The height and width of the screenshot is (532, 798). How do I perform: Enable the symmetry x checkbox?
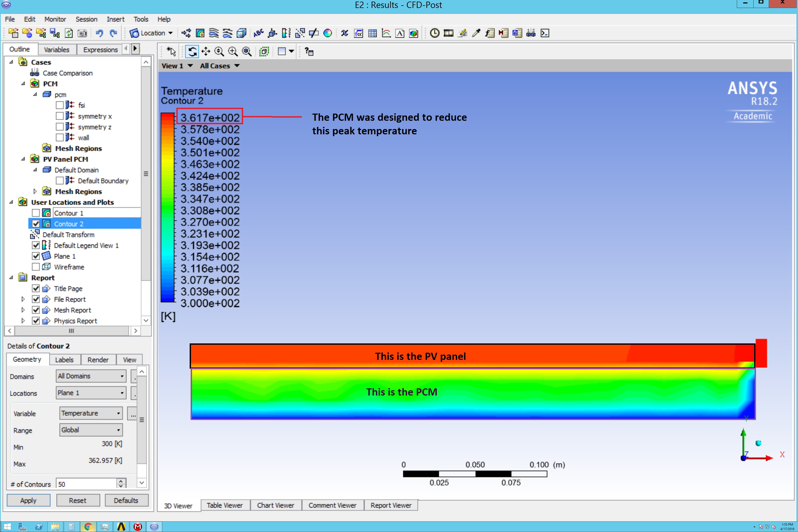click(x=60, y=116)
